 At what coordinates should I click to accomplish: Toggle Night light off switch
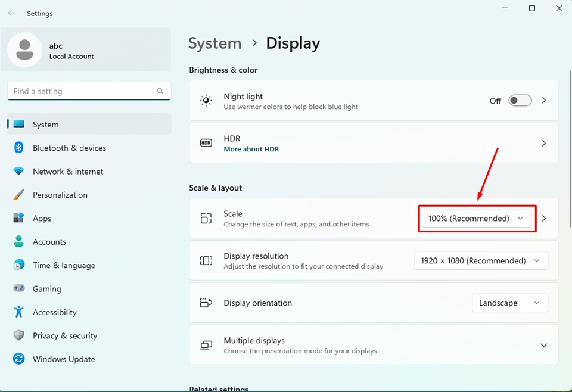point(520,100)
